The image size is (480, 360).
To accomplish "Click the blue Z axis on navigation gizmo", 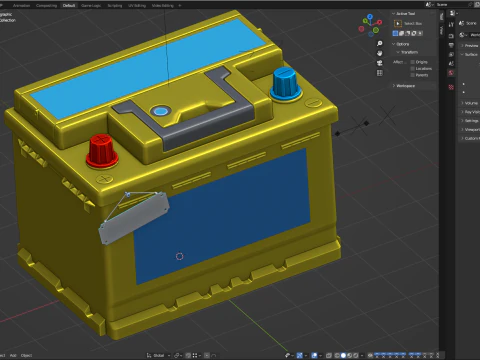I will coord(370,16).
